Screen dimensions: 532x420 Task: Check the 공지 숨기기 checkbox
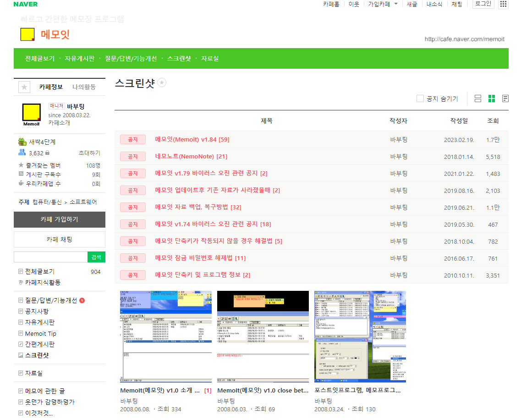[x=420, y=98]
